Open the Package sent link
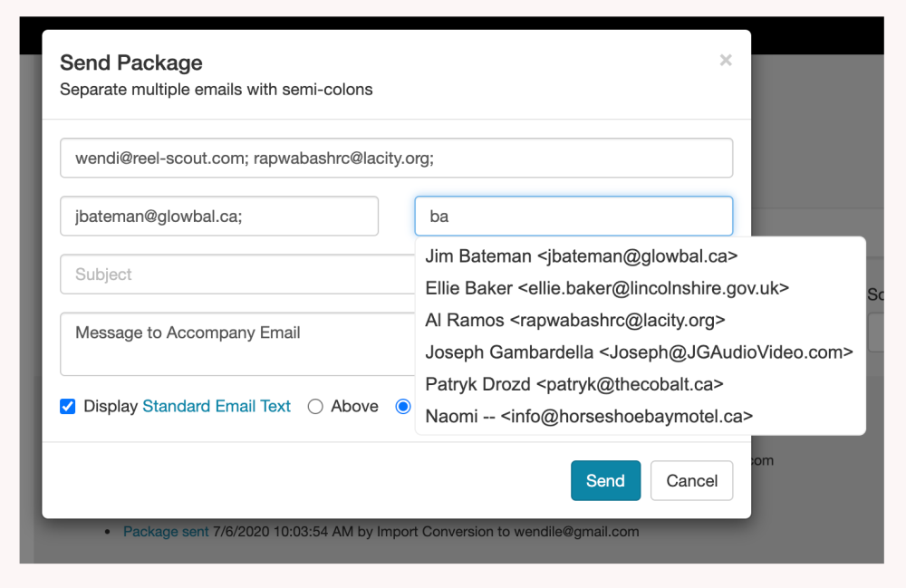 pos(166,532)
